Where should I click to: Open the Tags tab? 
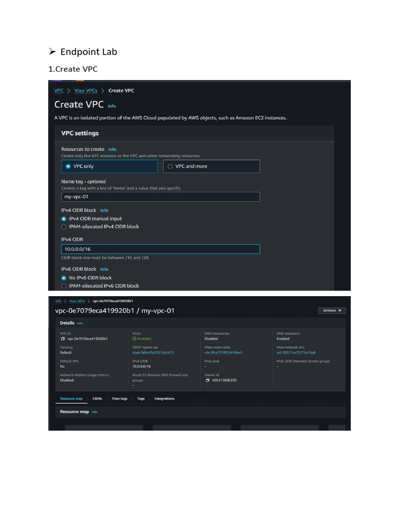(x=141, y=398)
